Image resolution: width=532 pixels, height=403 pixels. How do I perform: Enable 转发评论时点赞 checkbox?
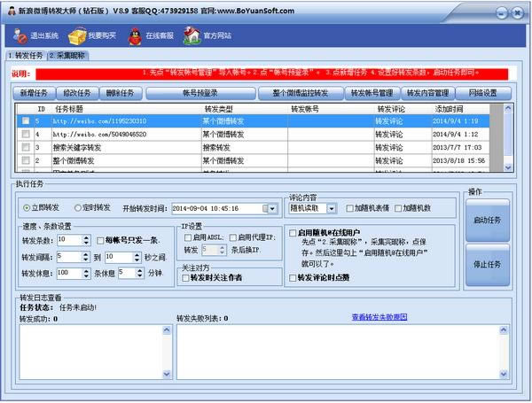pyautogui.click(x=293, y=278)
